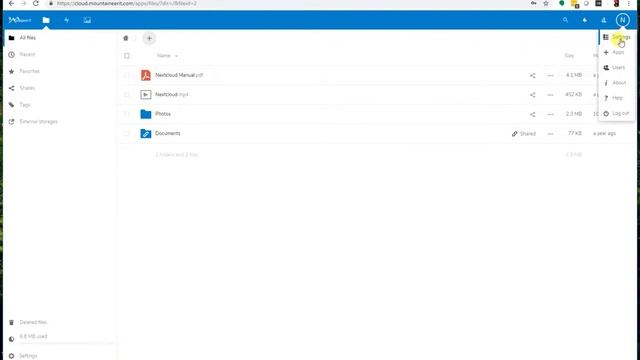This screenshot has height=360, width=640.
Task: Open Nextcloud.mp4 file name
Action: click(171, 95)
